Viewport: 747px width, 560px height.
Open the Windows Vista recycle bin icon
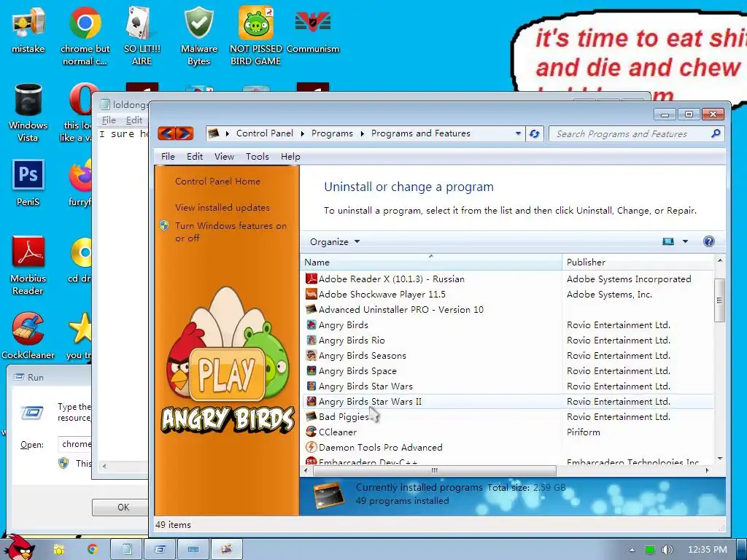click(28, 113)
